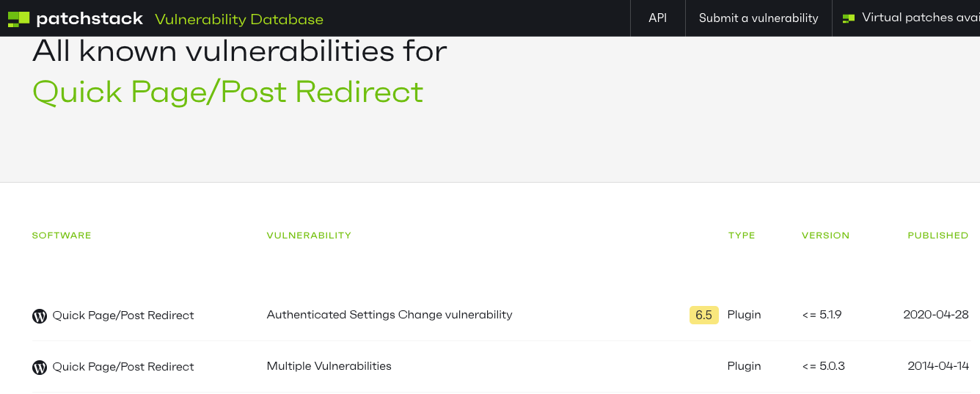Screen dimensions: 980x394
Task: Click the TYPE column header
Action: tap(742, 236)
